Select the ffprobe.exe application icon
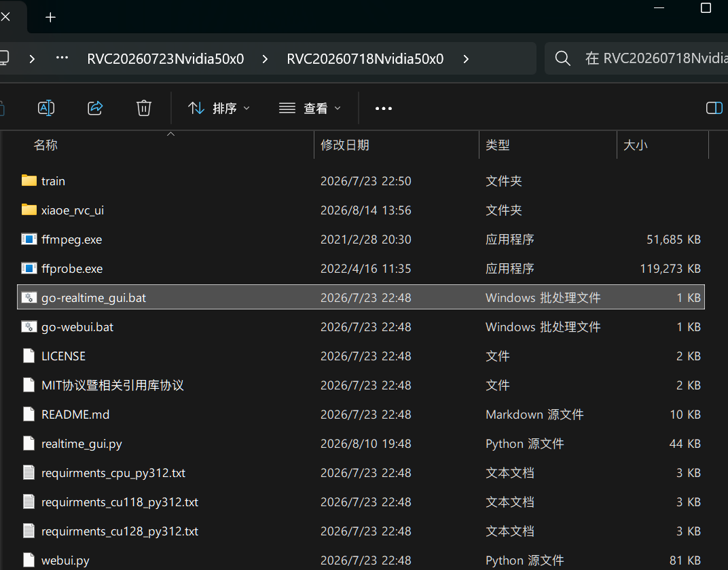The image size is (728, 570). pyautogui.click(x=29, y=269)
